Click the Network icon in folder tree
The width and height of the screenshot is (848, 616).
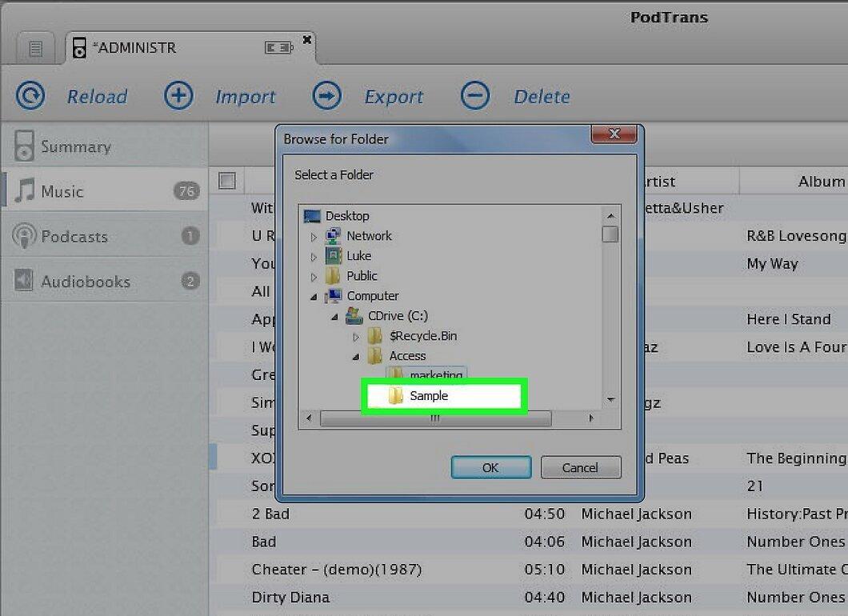click(x=333, y=236)
